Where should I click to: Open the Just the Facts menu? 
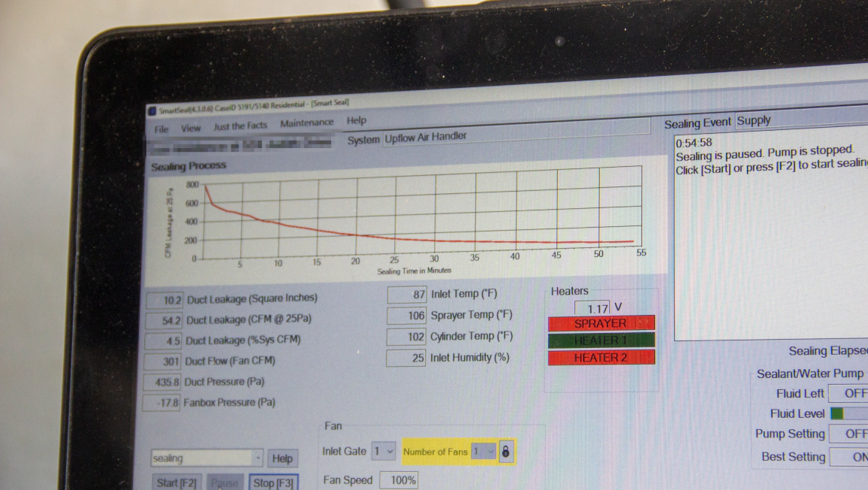coord(240,125)
